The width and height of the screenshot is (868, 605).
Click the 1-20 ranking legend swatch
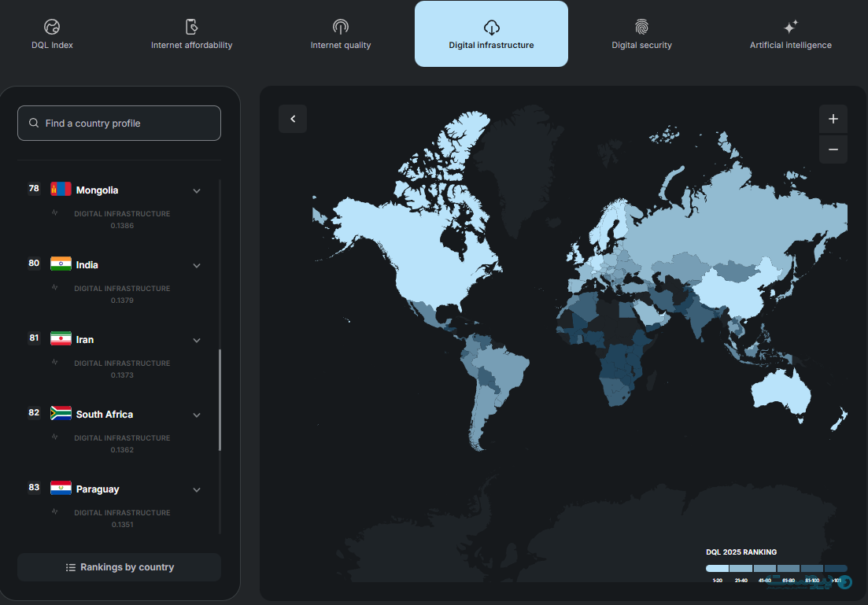[717, 568]
